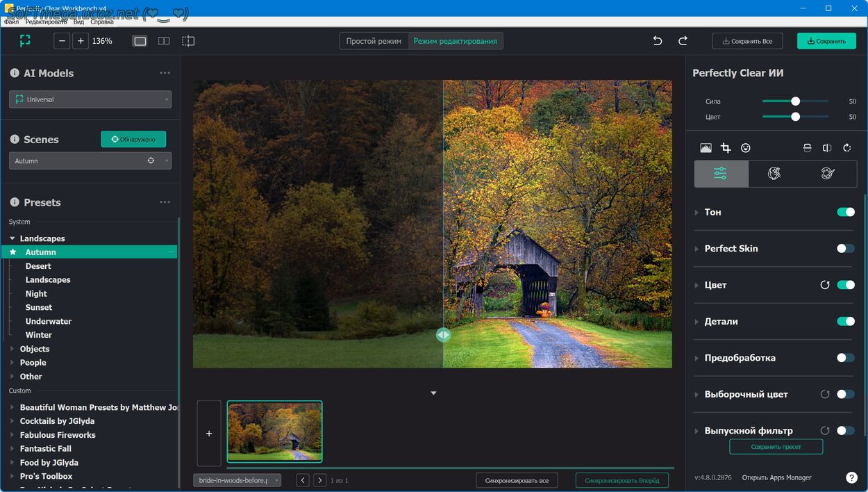
Task: Expand the Детали adjustment section
Action: [721, 321]
